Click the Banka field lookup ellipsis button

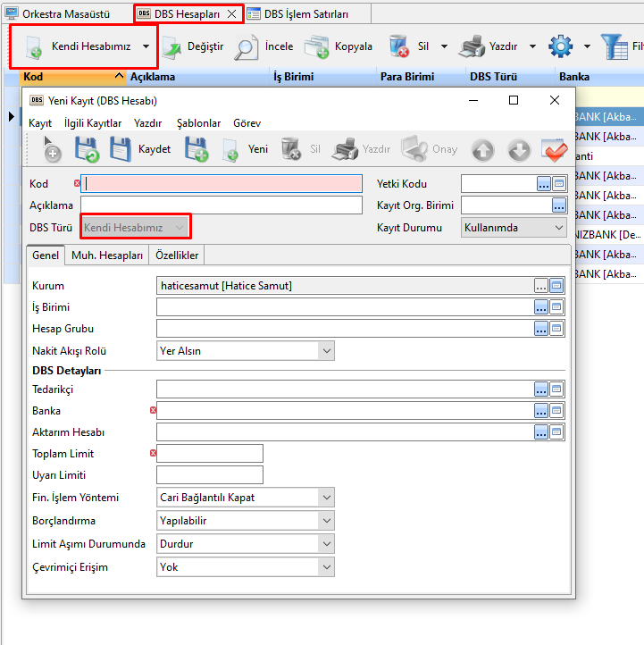(x=542, y=411)
